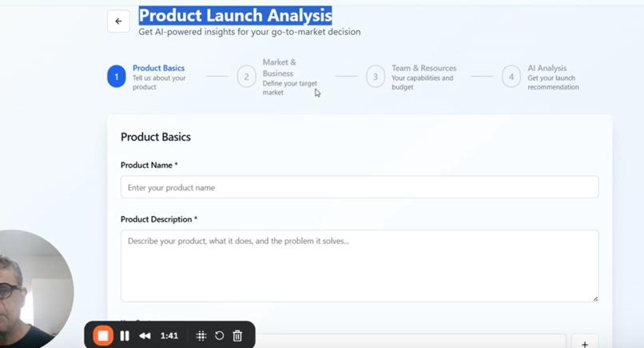Delete the recording with trash icon

237,336
